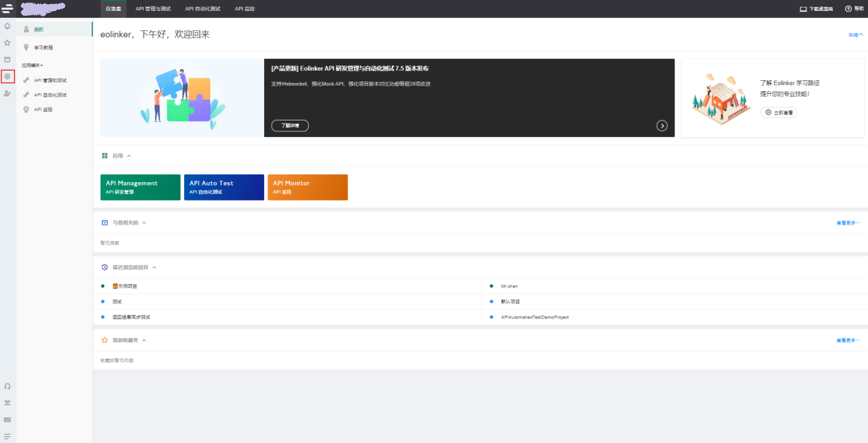Viewport: 868px width, 443px height.
Task: Open the API 监控 top tab
Action: coord(245,8)
